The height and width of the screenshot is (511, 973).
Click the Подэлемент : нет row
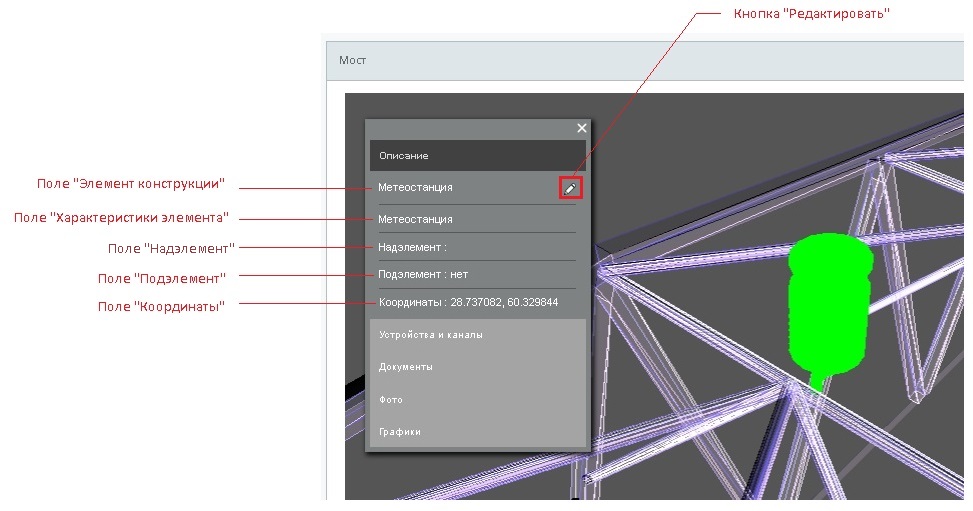click(423, 274)
